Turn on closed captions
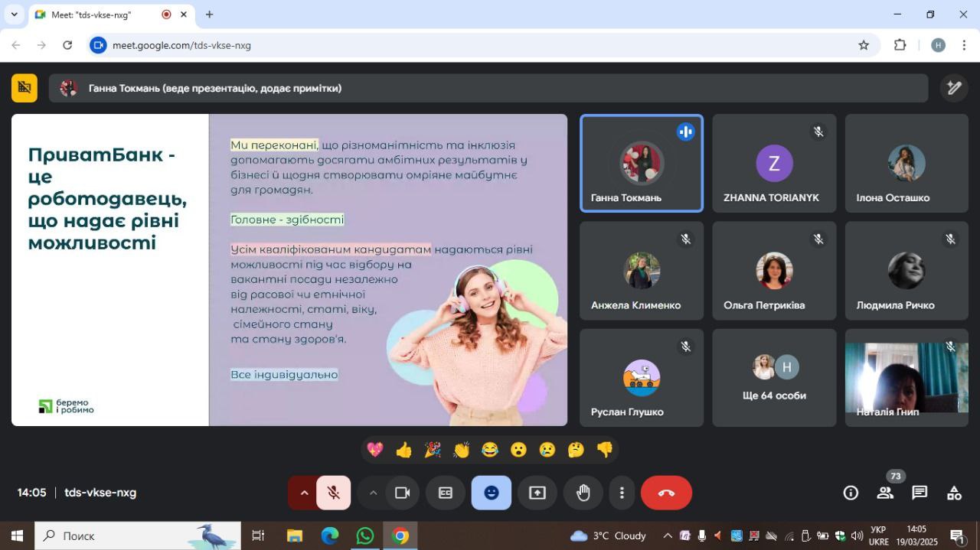 (x=446, y=493)
